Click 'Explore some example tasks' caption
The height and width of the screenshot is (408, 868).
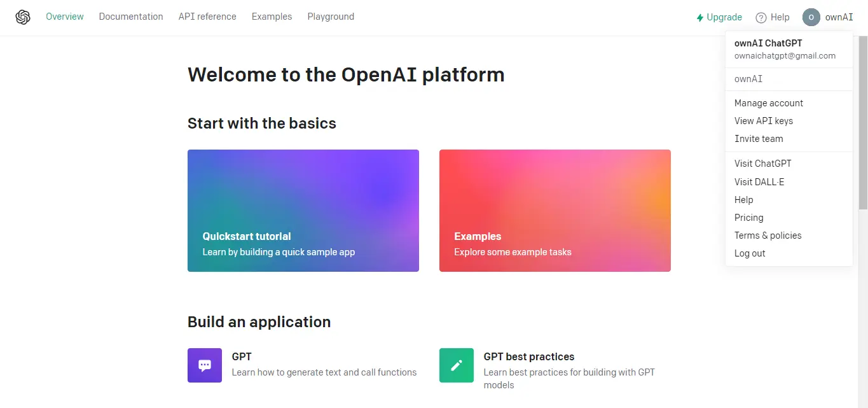513,252
